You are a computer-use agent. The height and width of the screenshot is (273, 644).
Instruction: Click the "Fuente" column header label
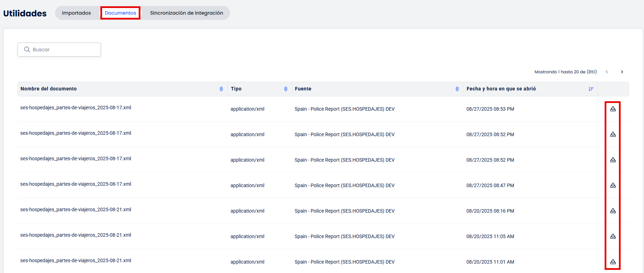[303, 89]
